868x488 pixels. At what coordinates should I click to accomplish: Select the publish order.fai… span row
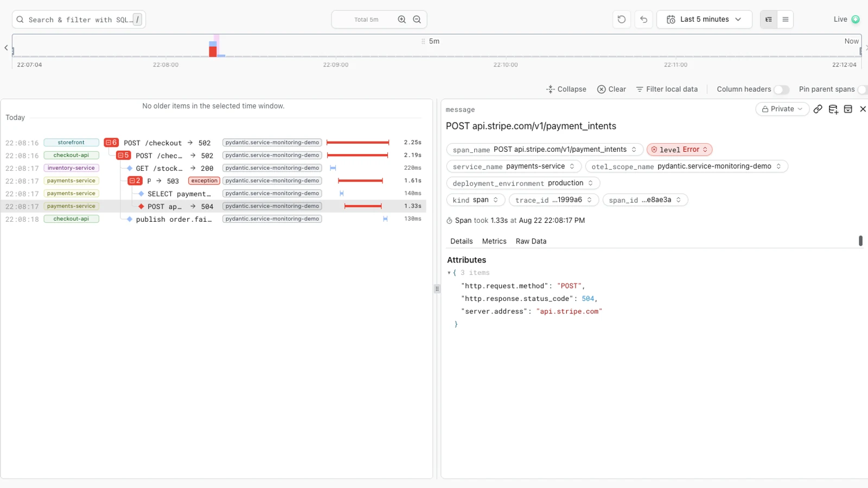pyautogui.click(x=213, y=219)
